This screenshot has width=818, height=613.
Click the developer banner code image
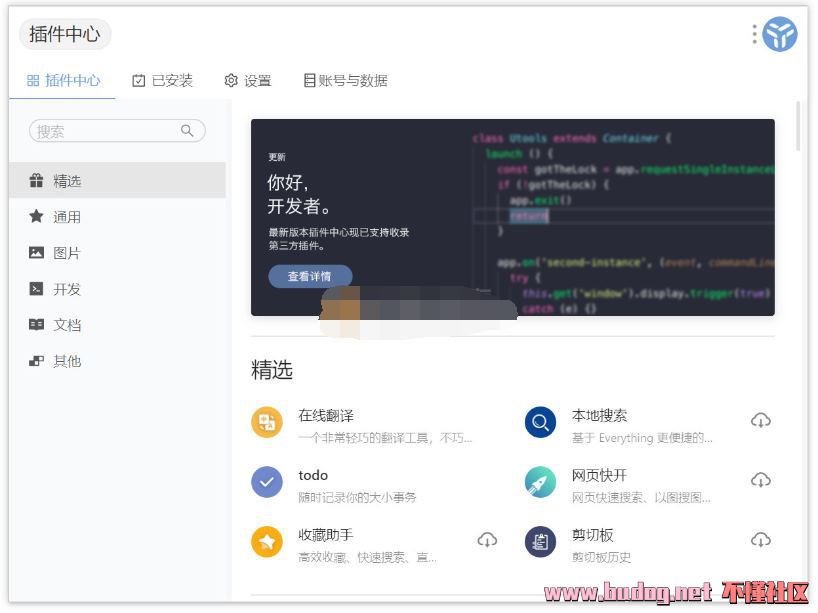coord(621,219)
